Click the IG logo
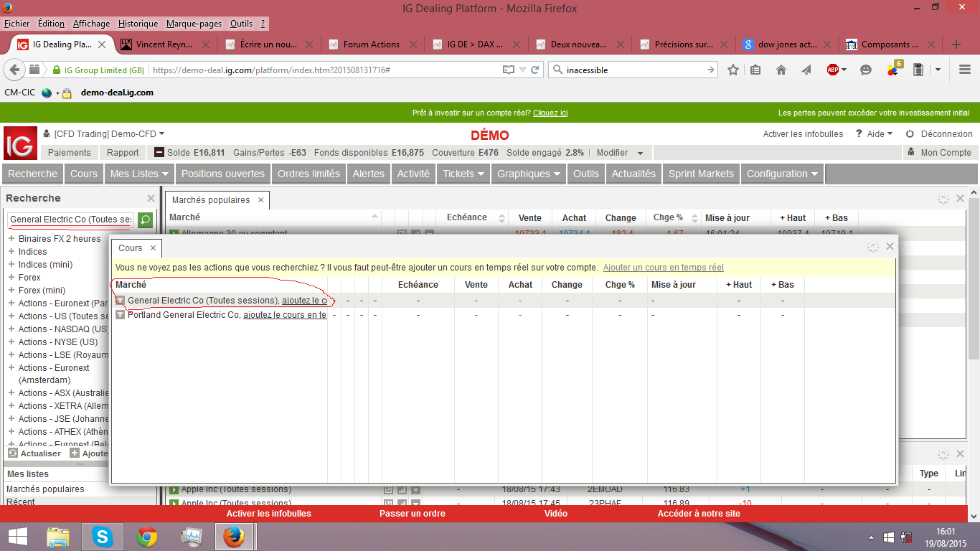980x551 pixels. coord(20,143)
